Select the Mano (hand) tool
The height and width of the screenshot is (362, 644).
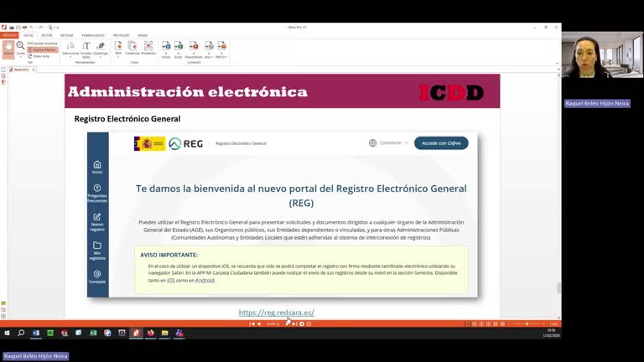(x=8, y=49)
